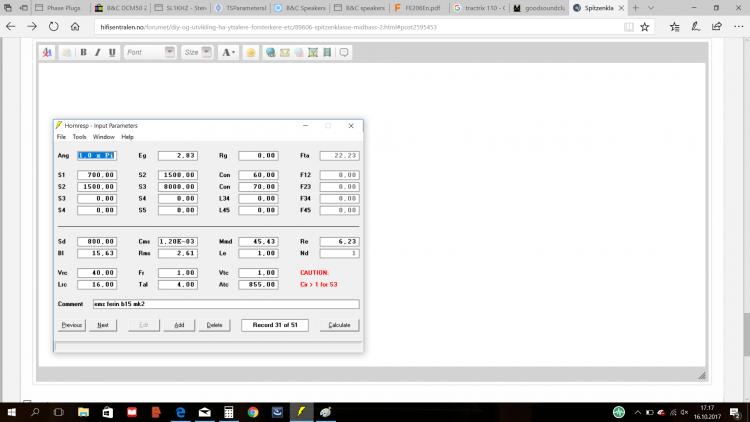This screenshot has height=422, width=750.
Task: Click the Delete record button
Action: click(x=214, y=325)
